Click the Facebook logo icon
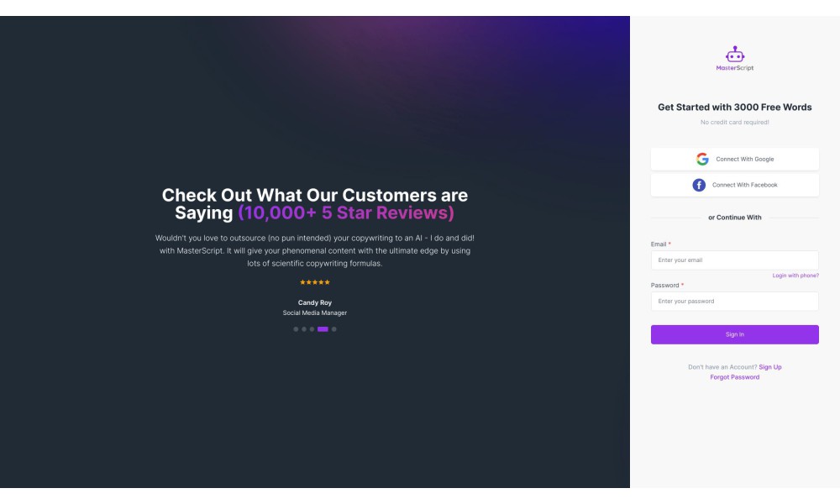 699,185
